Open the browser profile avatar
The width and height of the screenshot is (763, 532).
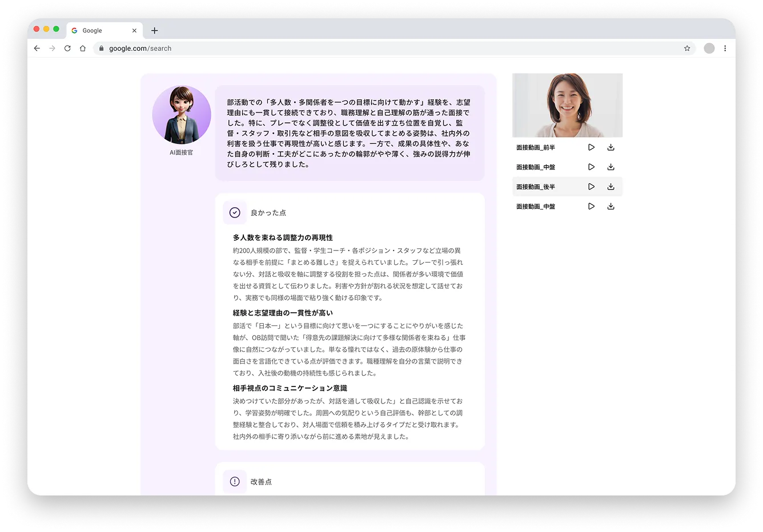(x=709, y=49)
